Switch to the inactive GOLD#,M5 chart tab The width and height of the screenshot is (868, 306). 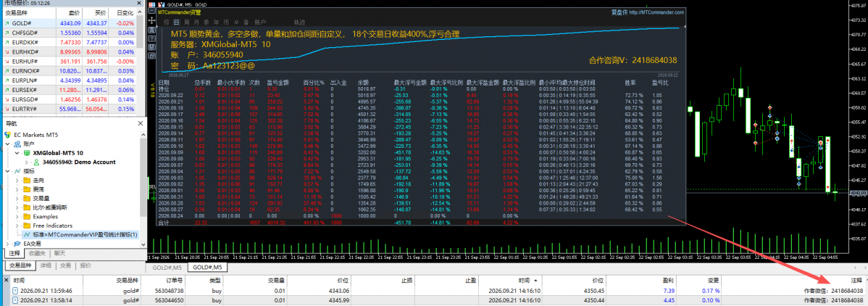coord(167,267)
